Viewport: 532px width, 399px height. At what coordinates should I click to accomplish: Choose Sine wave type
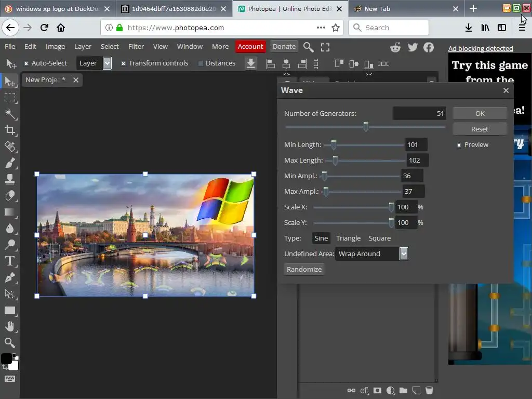pyautogui.click(x=321, y=238)
